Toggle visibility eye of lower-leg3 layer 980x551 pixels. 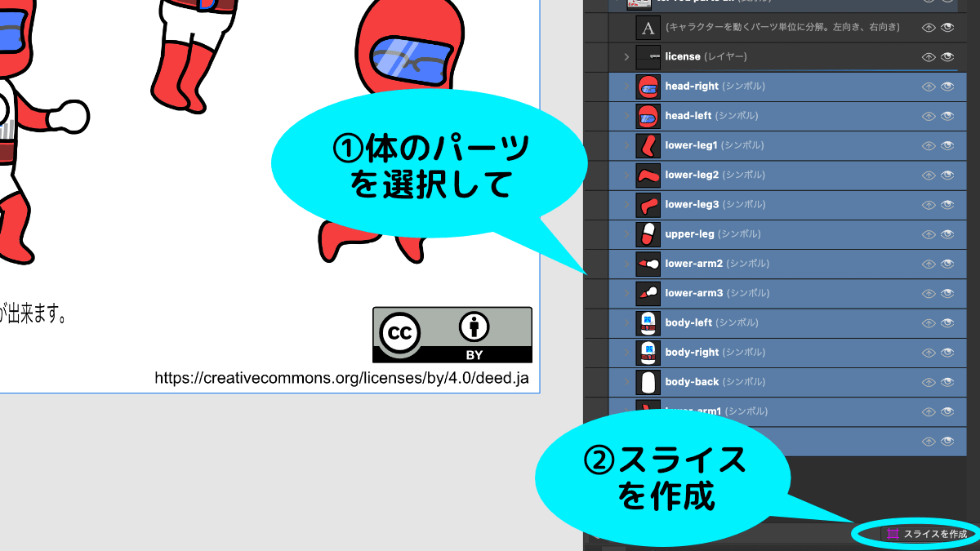tap(947, 205)
